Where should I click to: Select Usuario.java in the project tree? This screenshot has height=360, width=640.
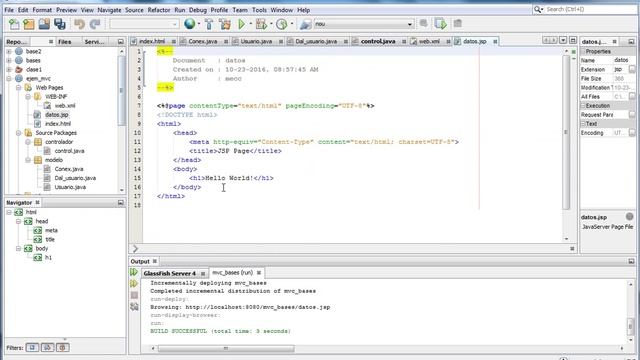(70, 187)
